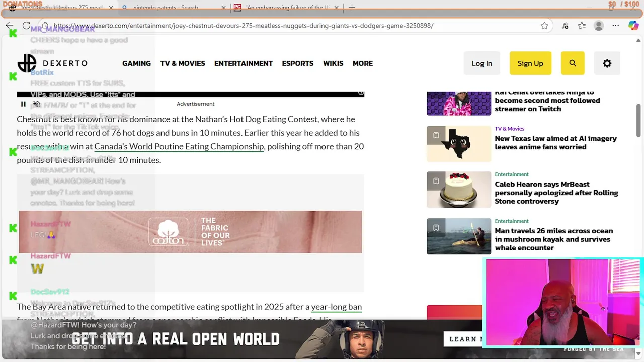Click the 'Get Into a Real Open World' banner

tap(242, 339)
